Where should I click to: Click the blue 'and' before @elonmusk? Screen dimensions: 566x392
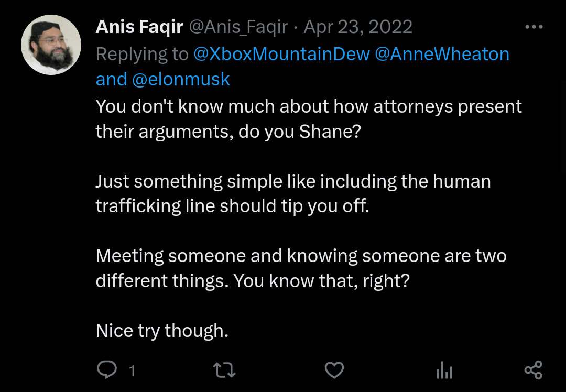point(111,80)
